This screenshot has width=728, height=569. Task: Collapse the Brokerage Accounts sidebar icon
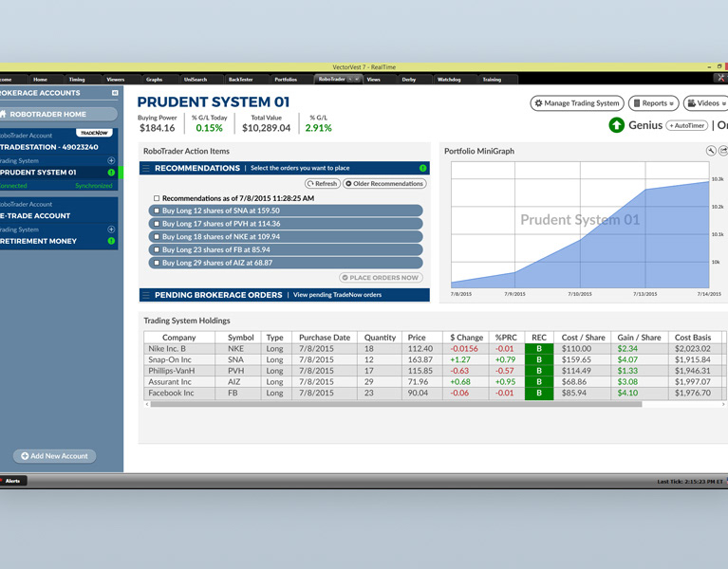coord(115,93)
